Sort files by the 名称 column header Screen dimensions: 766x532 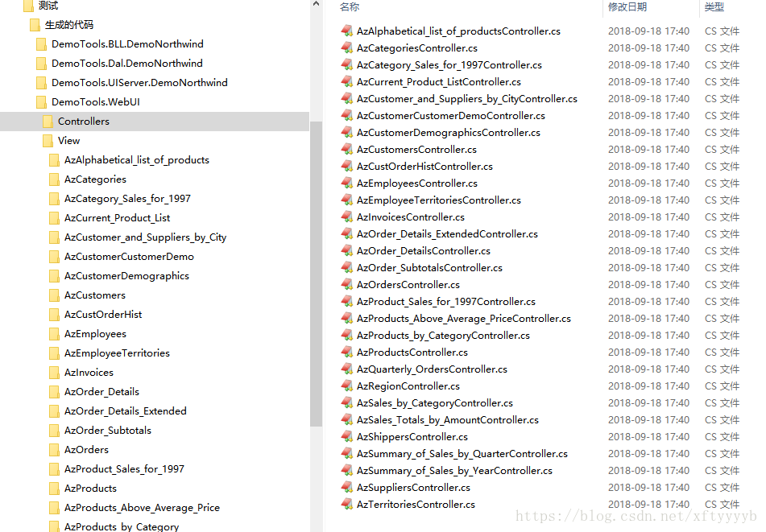coord(350,6)
